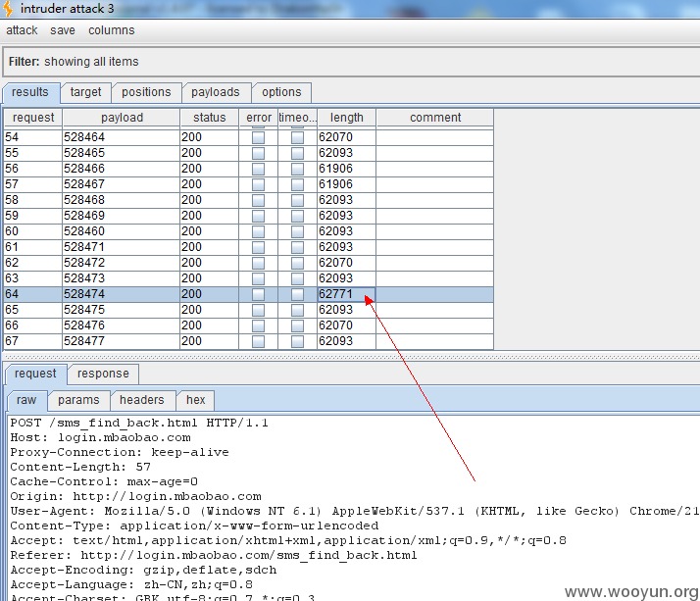Screen dimensions: 700x601
Task: Toggle error checkbox for request 56
Action: coord(258,169)
